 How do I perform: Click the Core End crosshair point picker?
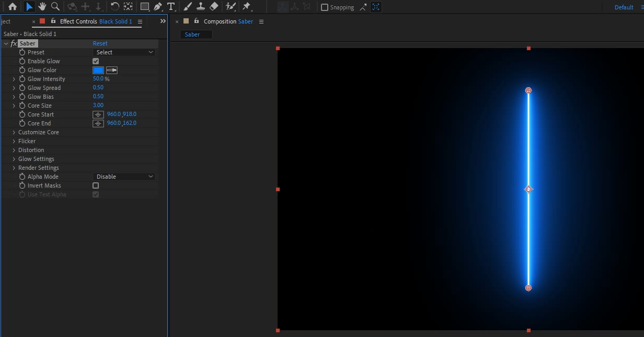tap(98, 123)
